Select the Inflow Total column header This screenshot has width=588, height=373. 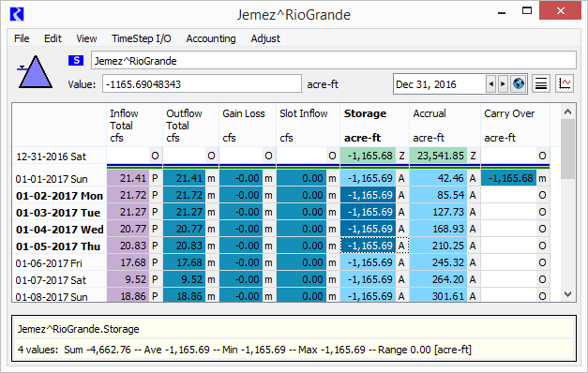135,126
